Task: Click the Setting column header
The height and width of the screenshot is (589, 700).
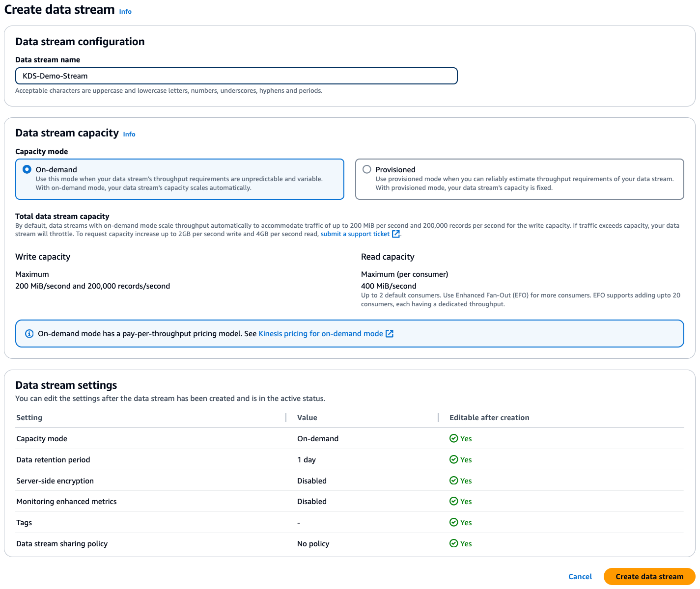Action: tap(29, 418)
